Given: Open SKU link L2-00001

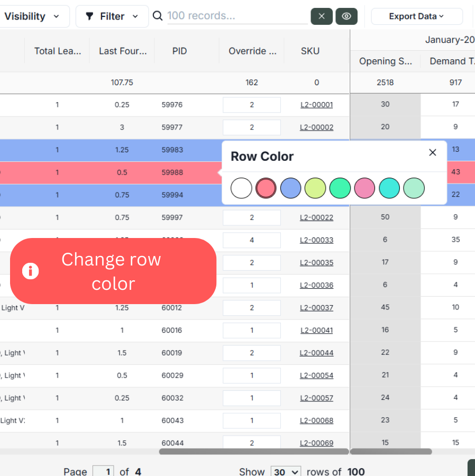Looking at the screenshot, I should click(316, 105).
